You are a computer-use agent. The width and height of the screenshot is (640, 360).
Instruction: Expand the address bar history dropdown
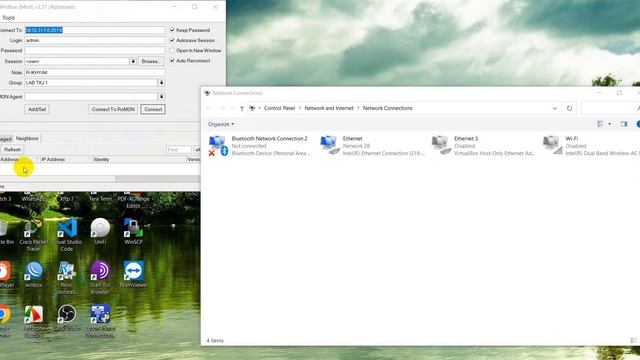click(x=554, y=108)
